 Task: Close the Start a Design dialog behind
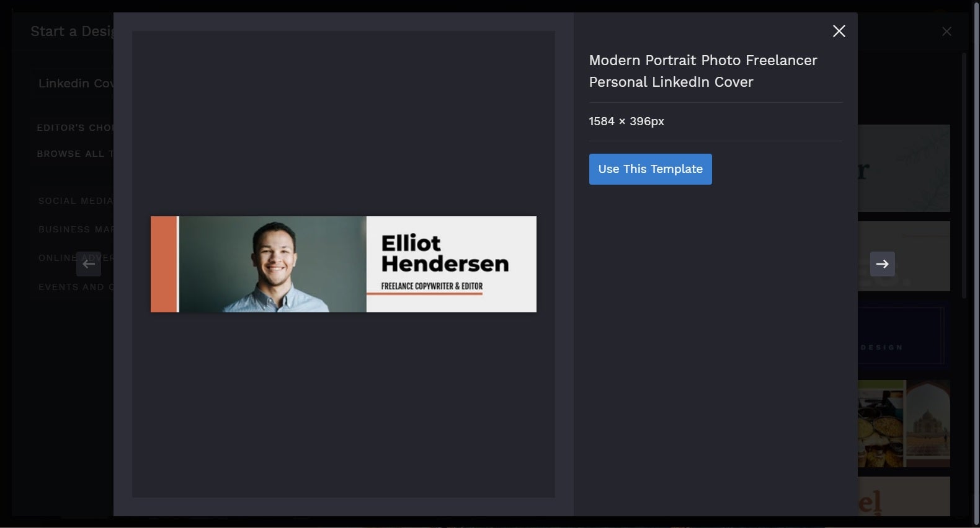click(x=947, y=31)
